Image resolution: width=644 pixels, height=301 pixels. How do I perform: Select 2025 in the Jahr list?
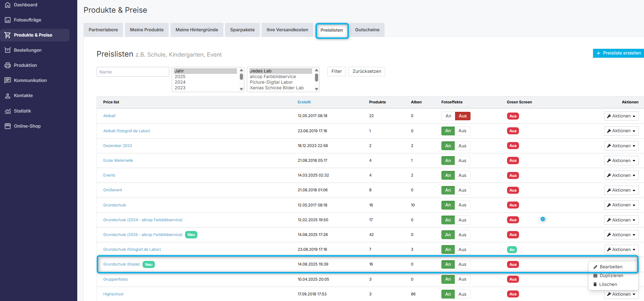coord(205,77)
